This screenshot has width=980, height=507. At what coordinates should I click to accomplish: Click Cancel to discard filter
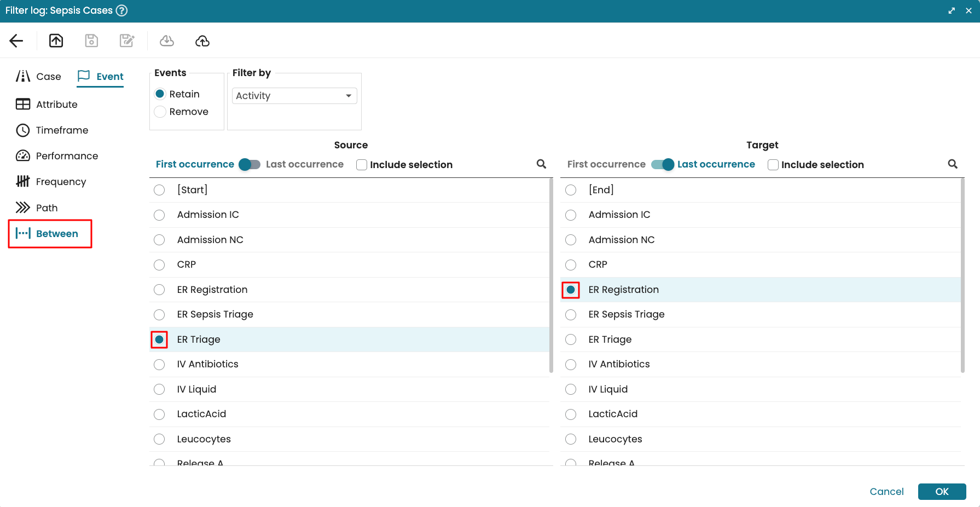pos(886,492)
